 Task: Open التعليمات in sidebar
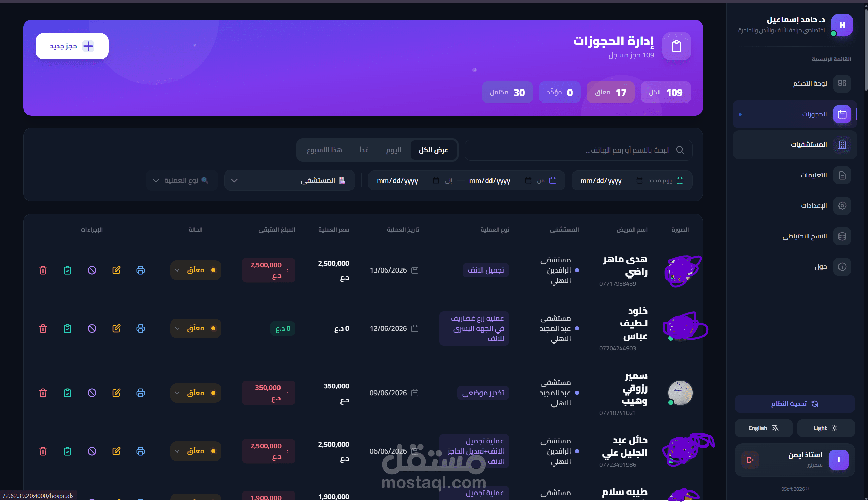795,175
